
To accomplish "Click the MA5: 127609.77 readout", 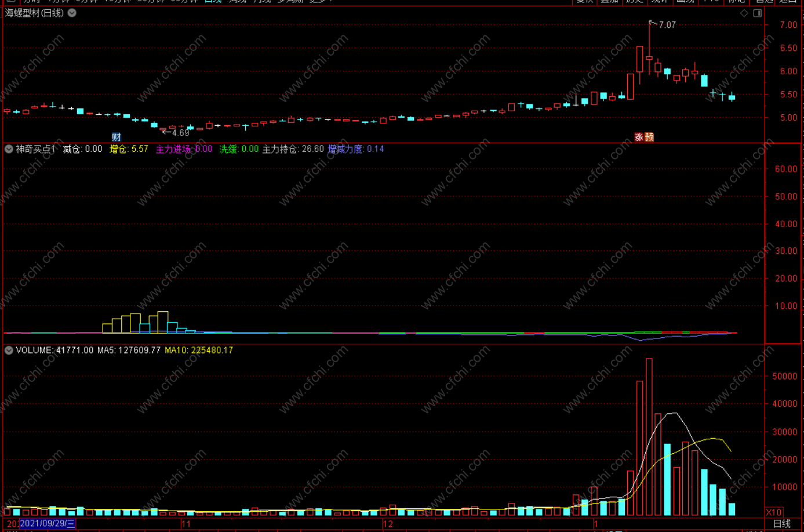I will click(x=129, y=350).
